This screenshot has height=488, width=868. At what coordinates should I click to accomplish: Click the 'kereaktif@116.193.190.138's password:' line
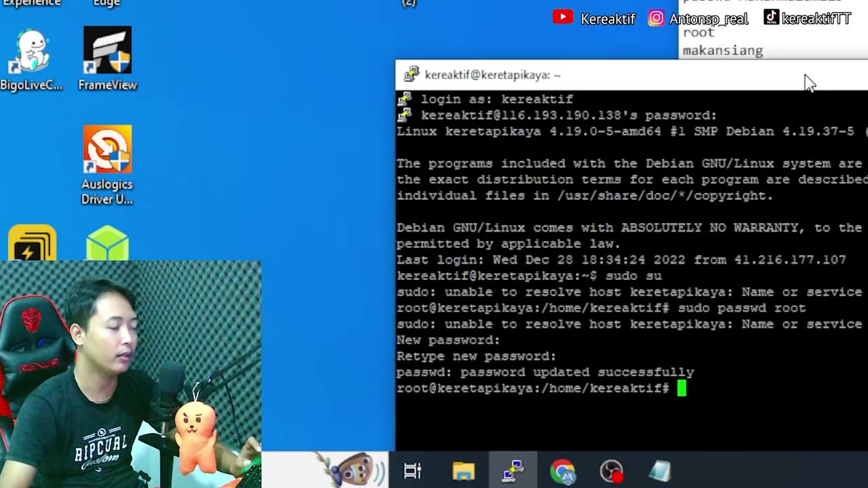click(x=569, y=115)
